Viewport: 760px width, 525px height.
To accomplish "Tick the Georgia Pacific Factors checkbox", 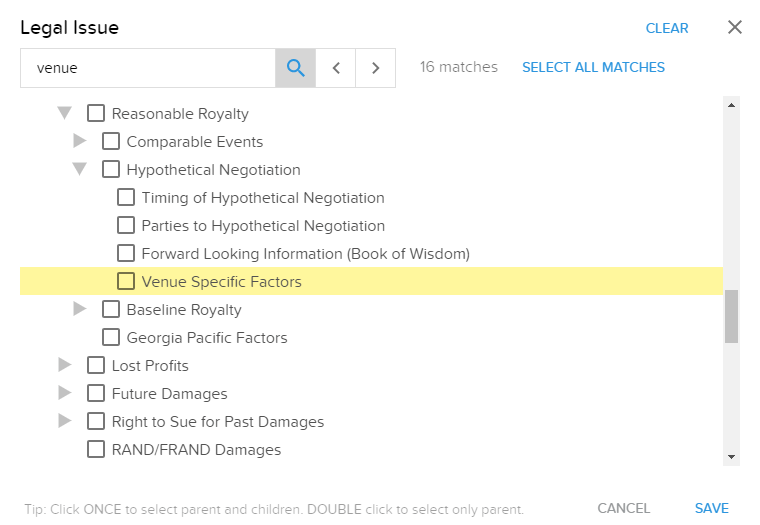I will (x=111, y=337).
